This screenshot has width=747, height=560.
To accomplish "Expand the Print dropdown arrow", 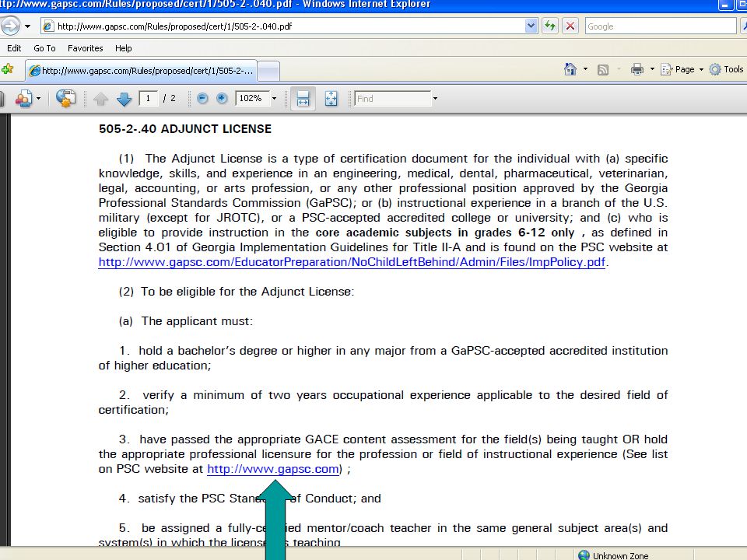I will pos(652,69).
